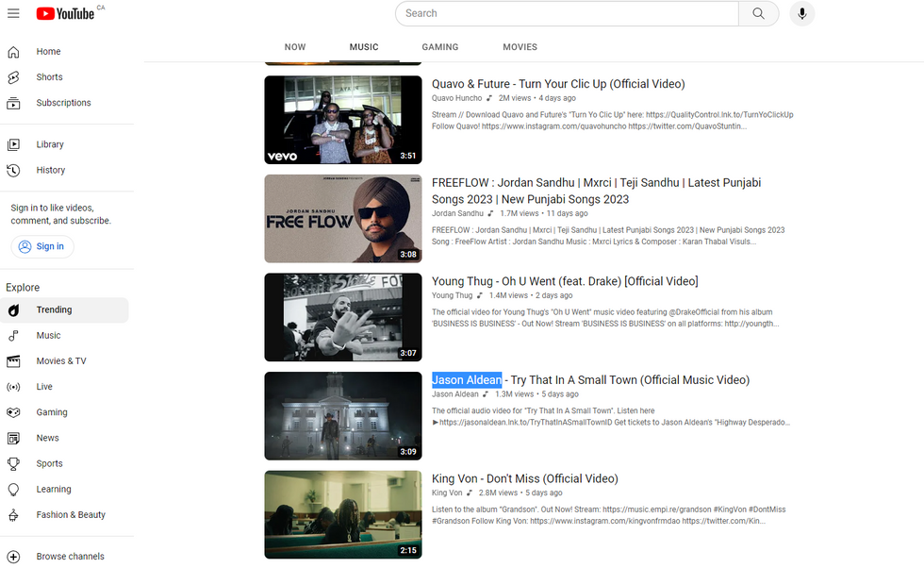924x568 pixels.
Task: Click title King Von - Don't Miss
Action: [524, 479]
